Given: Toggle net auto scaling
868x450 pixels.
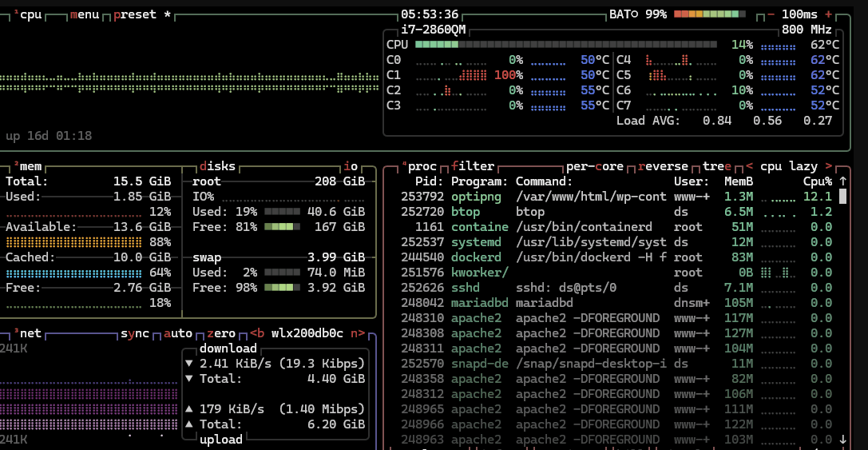Looking at the screenshot, I should click(178, 333).
